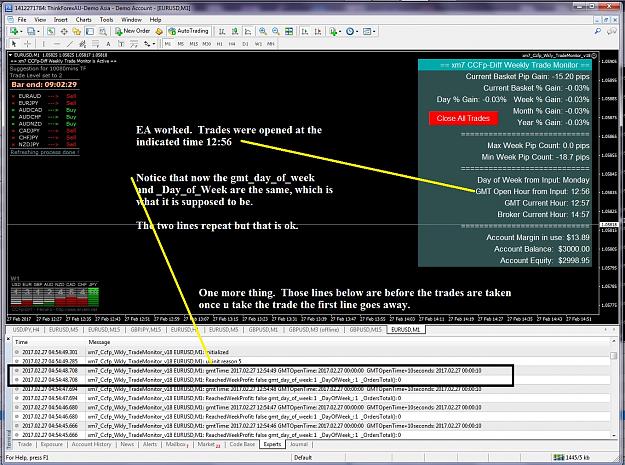Open the Help menu

(x=155, y=20)
